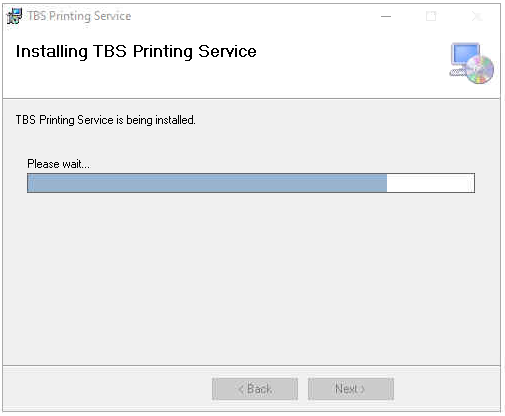The image size is (505, 416).
Task: Click the greyed-out maximize window button
Action: pyautogui.click(x=431, y=16)
